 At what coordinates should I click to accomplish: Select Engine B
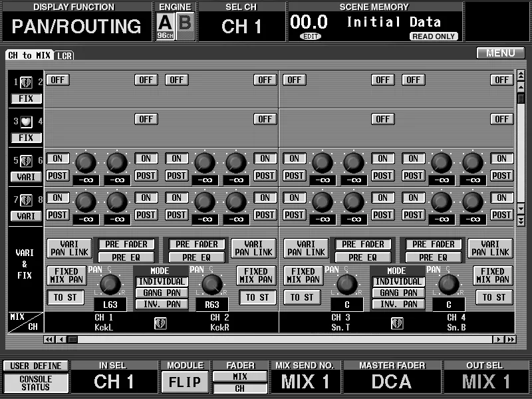coord(186,26)
